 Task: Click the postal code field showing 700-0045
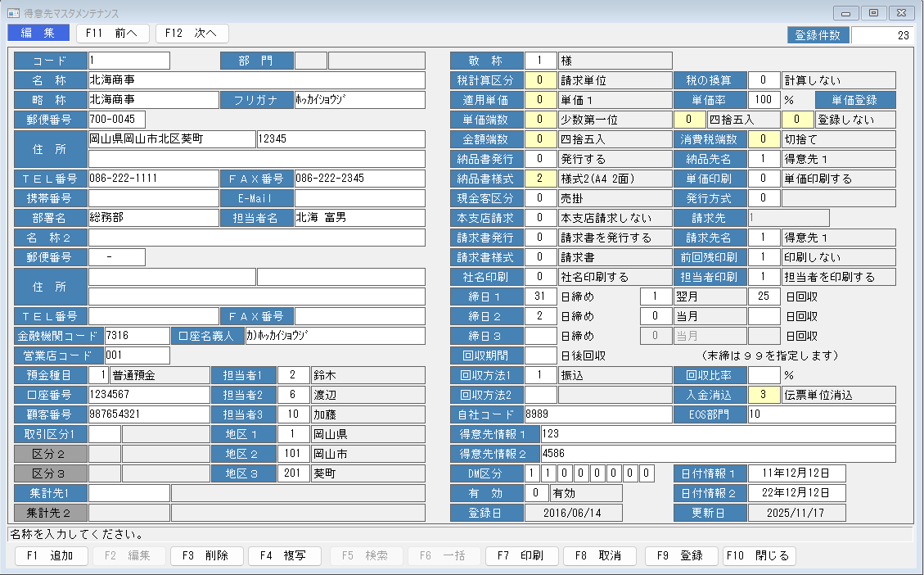pos(117,120)
